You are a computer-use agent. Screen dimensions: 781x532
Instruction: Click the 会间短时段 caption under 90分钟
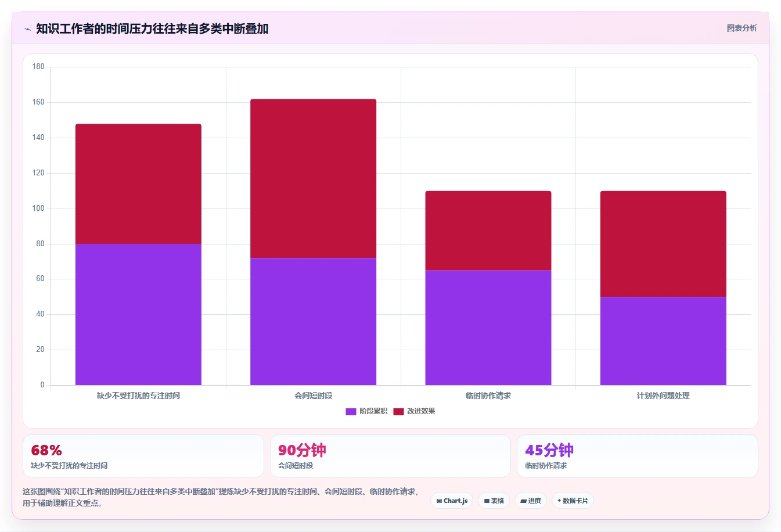[296, 466]
